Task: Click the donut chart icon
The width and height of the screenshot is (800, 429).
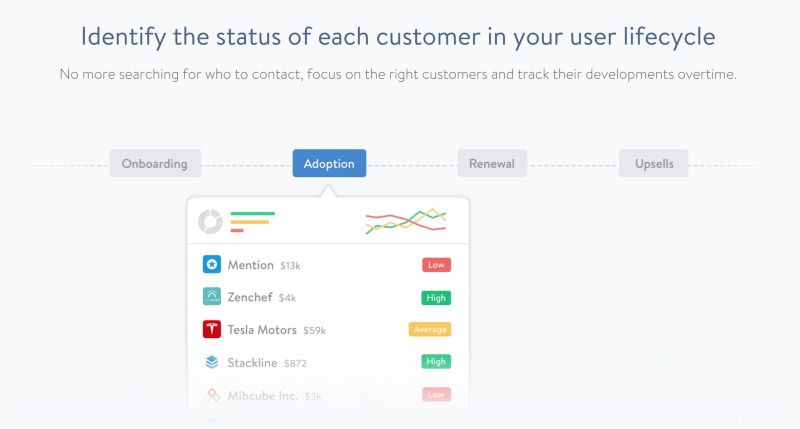Action: pos(210,221)
